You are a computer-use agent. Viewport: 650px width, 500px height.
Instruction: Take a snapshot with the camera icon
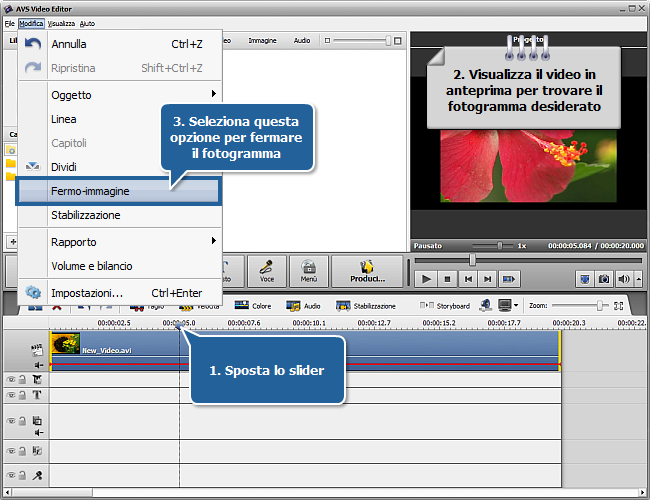pos(604,279)
